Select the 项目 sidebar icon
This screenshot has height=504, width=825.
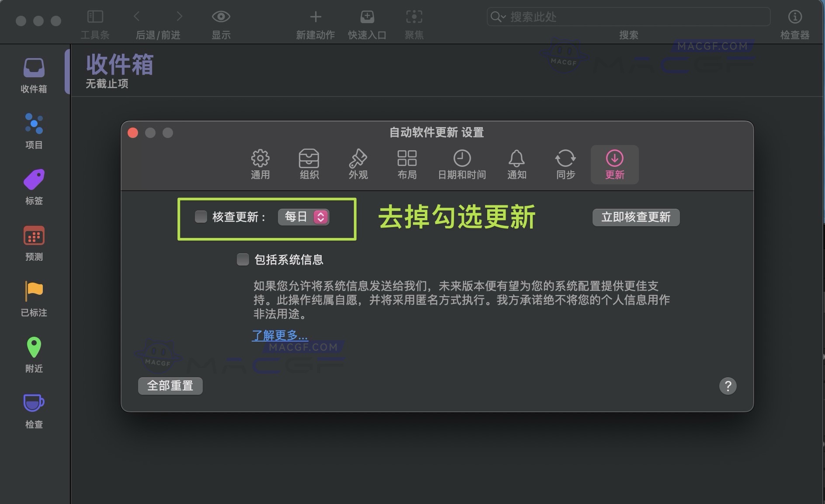point(34,128)
